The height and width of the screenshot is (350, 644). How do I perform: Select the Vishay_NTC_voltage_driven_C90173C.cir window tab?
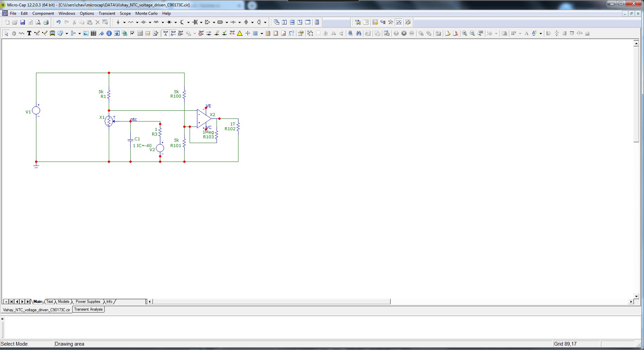[x=36, y=310]
